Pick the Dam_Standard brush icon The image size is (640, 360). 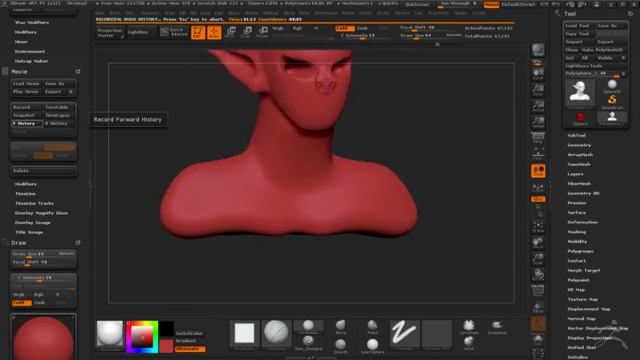(x=308, y=342)
